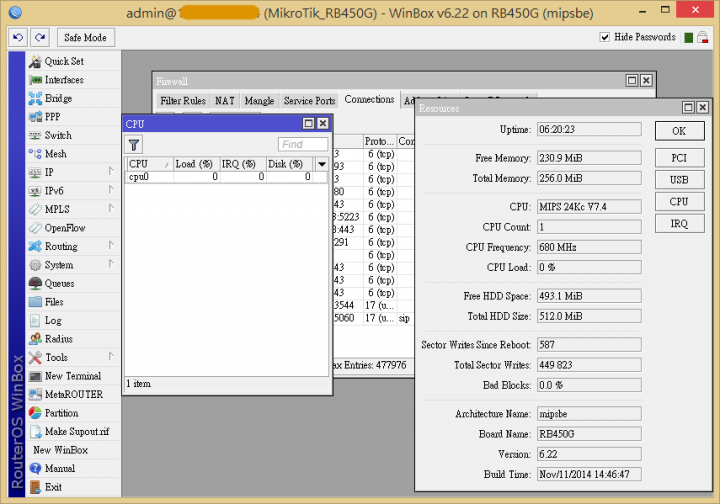
Task: Switch to Service Ports tab in Firewall
Action: 309,101
